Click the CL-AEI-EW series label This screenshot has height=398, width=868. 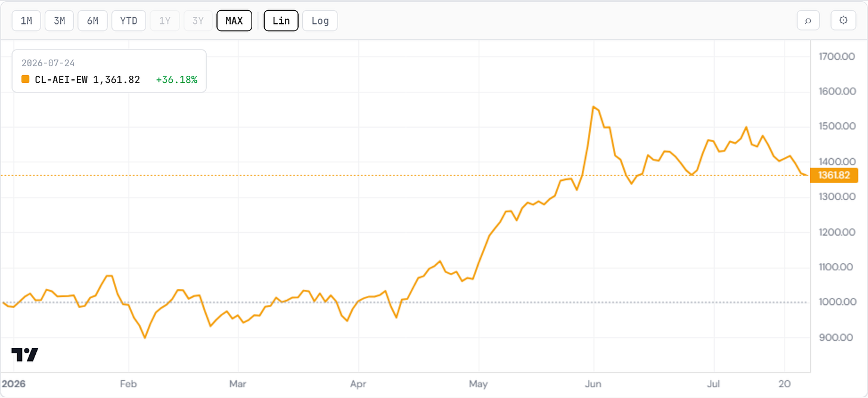[x=61, y=79]
